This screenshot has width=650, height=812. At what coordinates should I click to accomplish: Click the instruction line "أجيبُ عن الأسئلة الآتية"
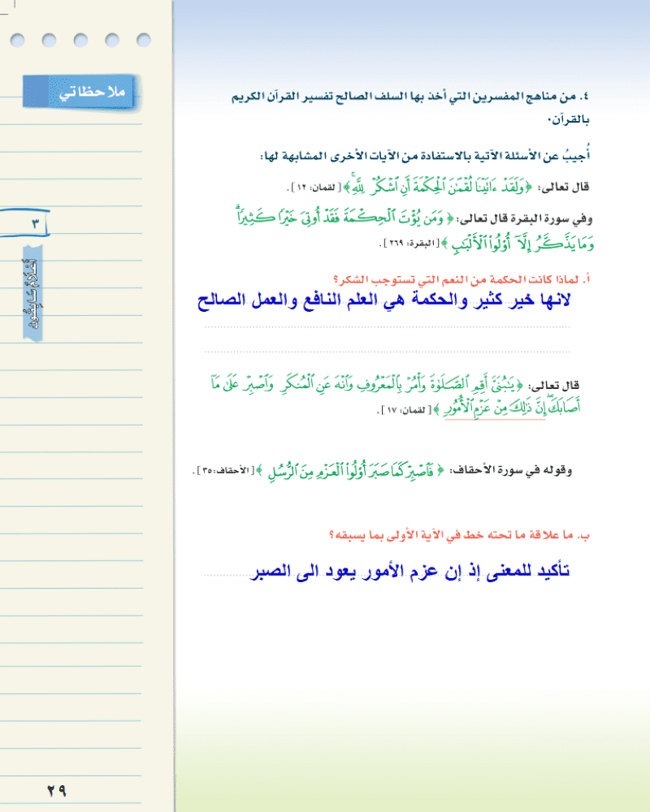click(x=424, y=155)
